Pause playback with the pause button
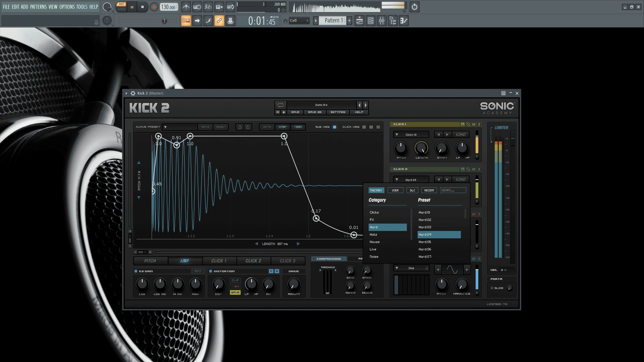Image resolution: width=644 pixels, height=362 pixels. coord(132,7)
